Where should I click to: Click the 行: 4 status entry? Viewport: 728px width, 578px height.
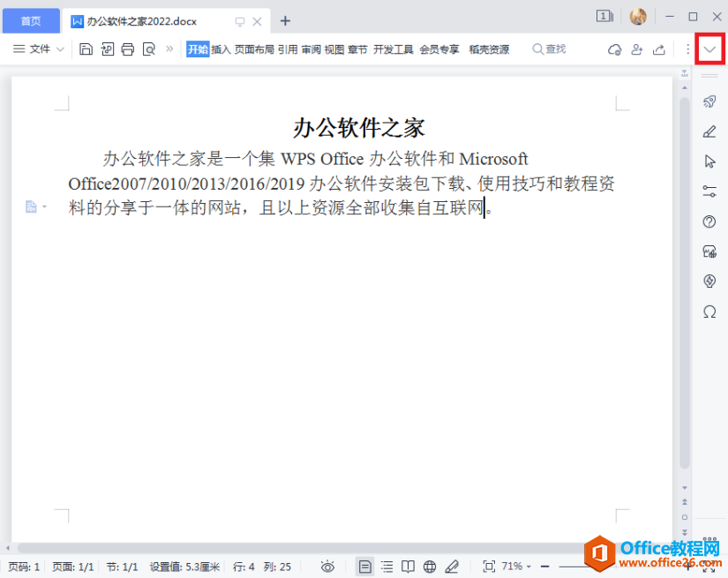pyautogui.click(x=244, y=567)
